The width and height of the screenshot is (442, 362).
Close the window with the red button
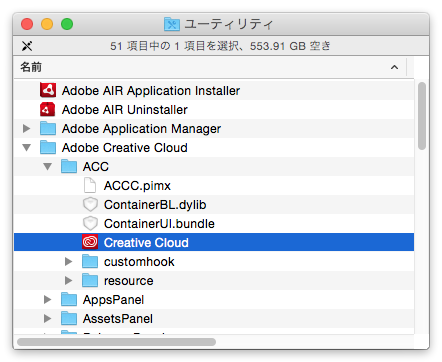(x=27, y=24)
